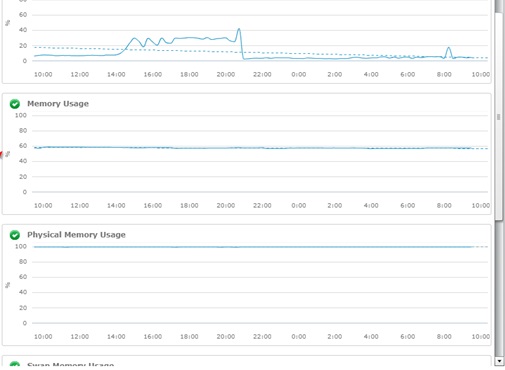The width and height of the screenshot is (505, 370).
Task: Click the Memory Usage line near 60 percent
Action: pos(253,148)
